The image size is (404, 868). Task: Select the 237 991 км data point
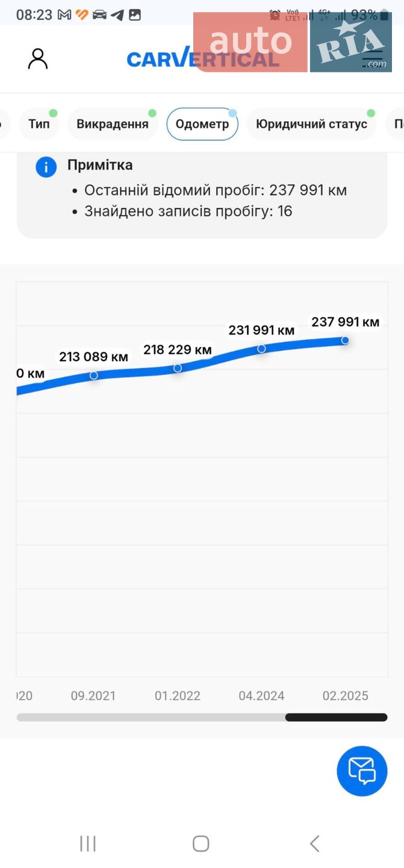(345, 340)
